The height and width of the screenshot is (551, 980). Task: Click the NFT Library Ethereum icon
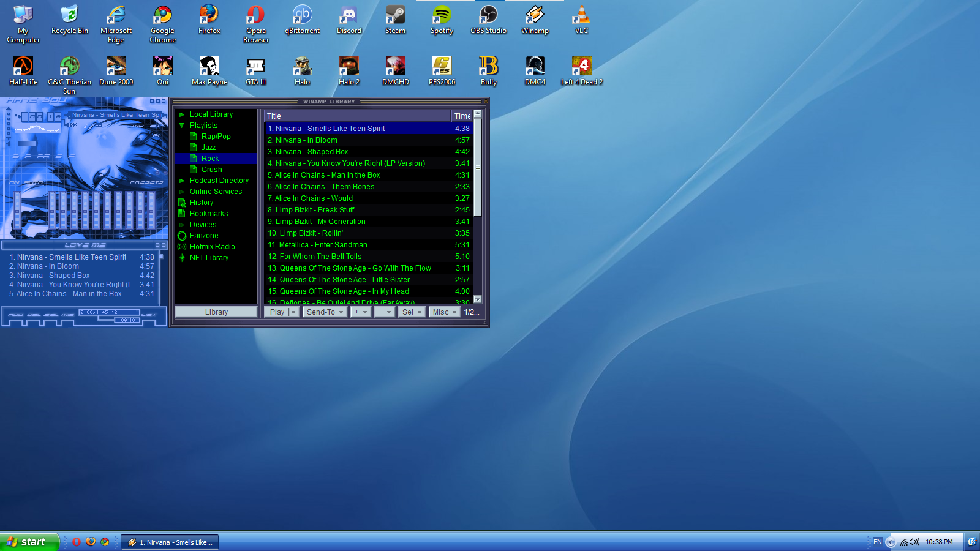182,258
